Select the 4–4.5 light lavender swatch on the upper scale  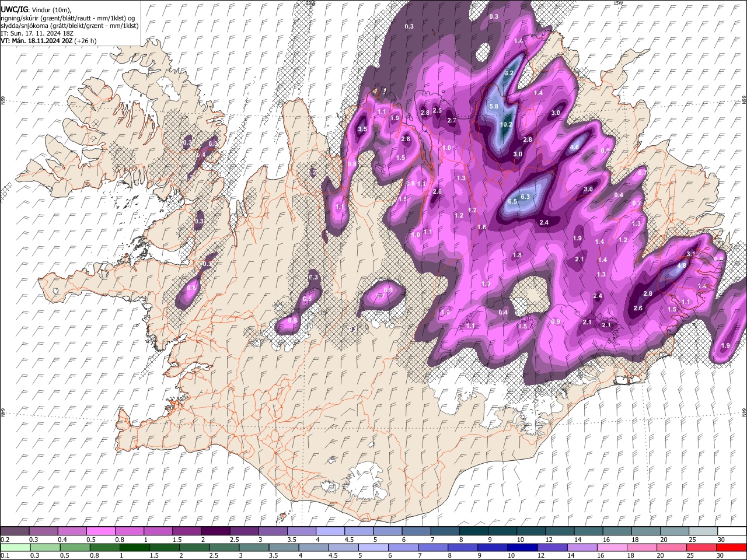[330, 531]
